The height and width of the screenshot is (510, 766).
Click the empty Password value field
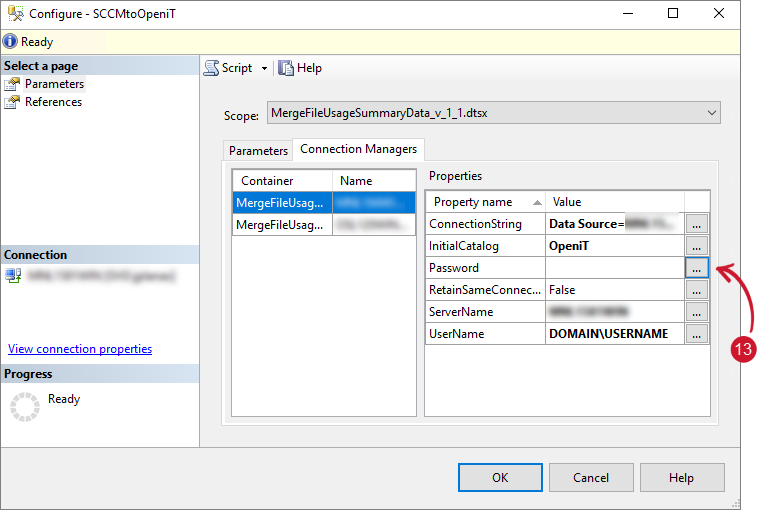[x=615, y=268]
